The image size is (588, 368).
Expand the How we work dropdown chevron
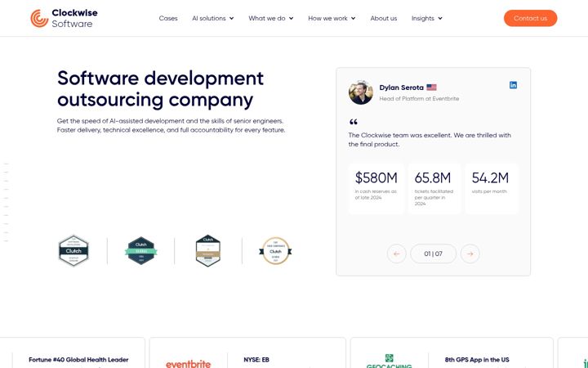(x=353, y=18)
